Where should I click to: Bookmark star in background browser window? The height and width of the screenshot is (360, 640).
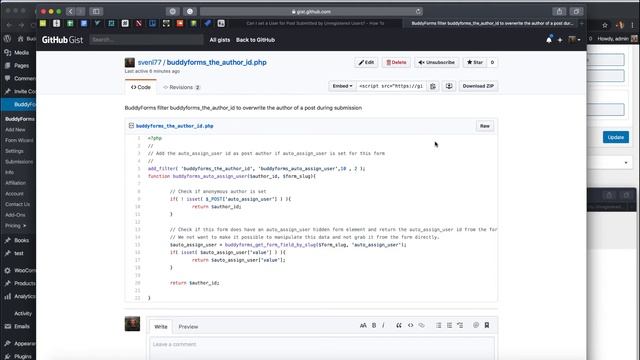tap(605, 25)
